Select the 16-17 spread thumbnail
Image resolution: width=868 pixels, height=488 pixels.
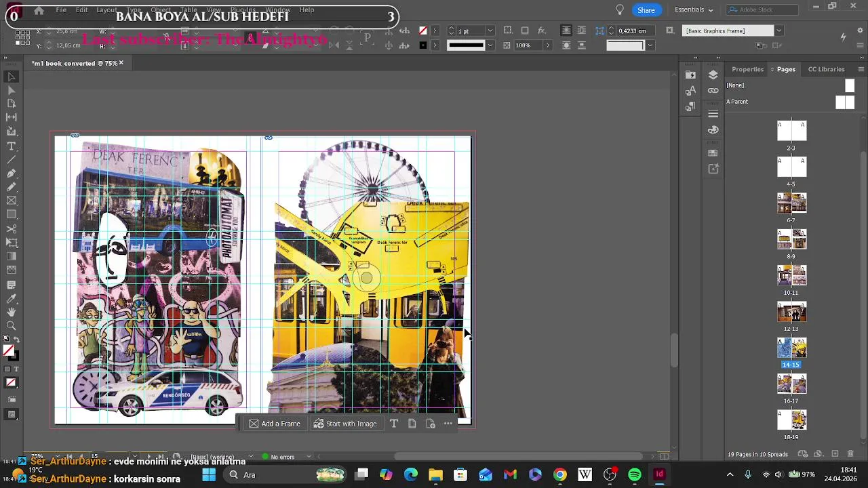(791, 384)
